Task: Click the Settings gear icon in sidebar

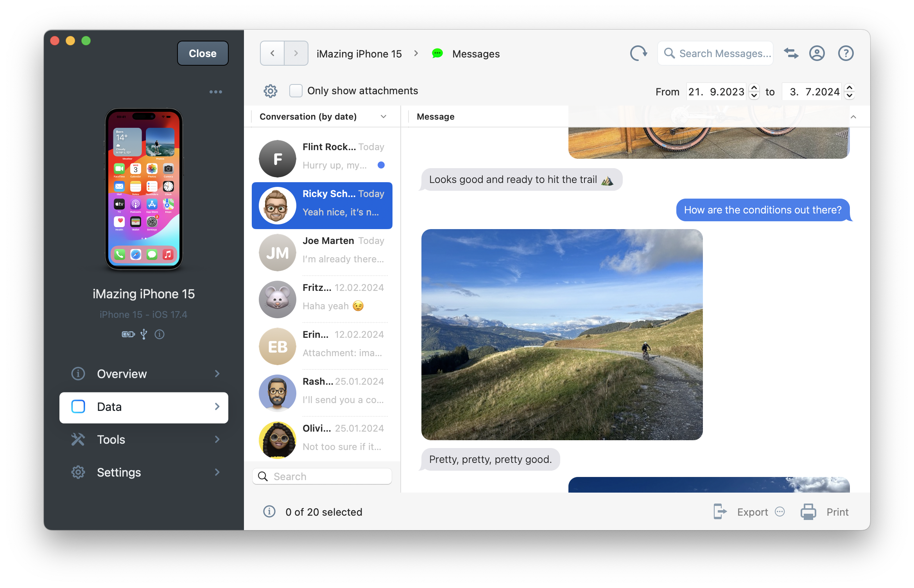Action: point(78,472)
